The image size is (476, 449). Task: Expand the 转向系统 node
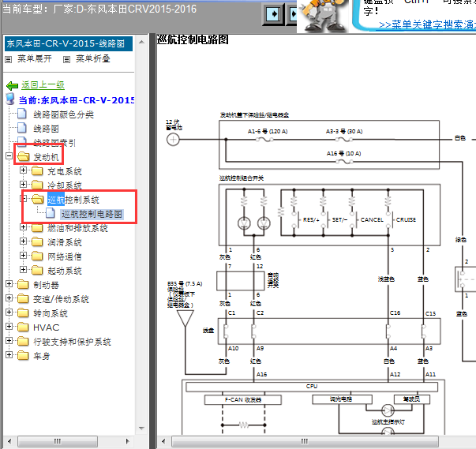pyautogui.click(x=9, y=312)
